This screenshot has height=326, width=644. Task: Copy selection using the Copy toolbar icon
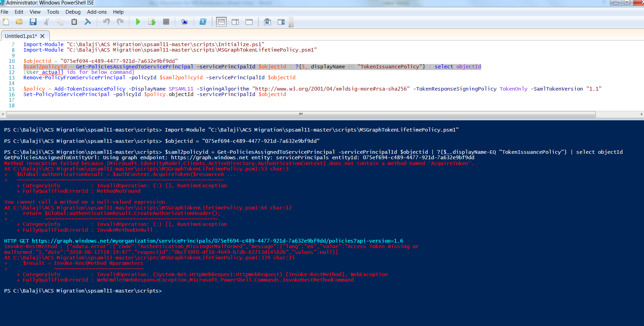click(x=61, y=22)
